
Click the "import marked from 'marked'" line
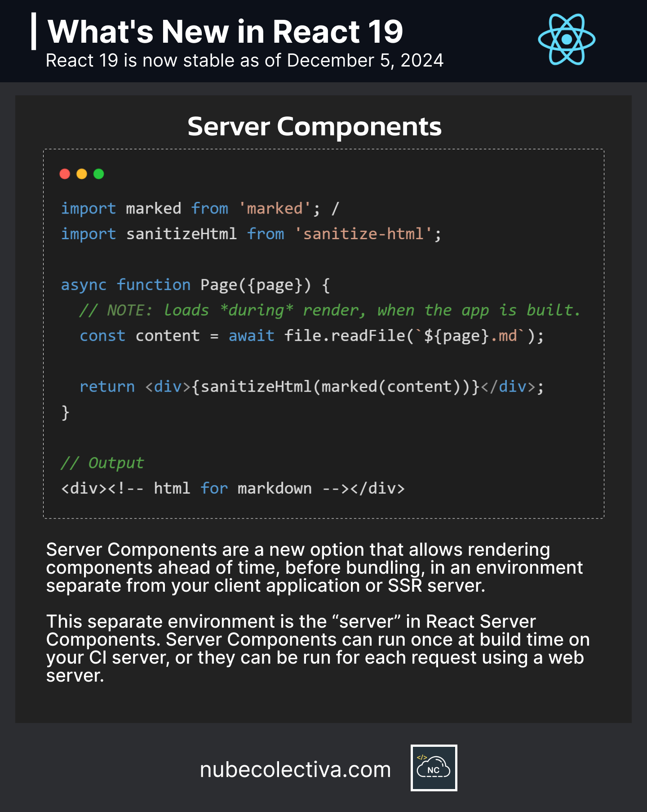click(x=200, y=209)
